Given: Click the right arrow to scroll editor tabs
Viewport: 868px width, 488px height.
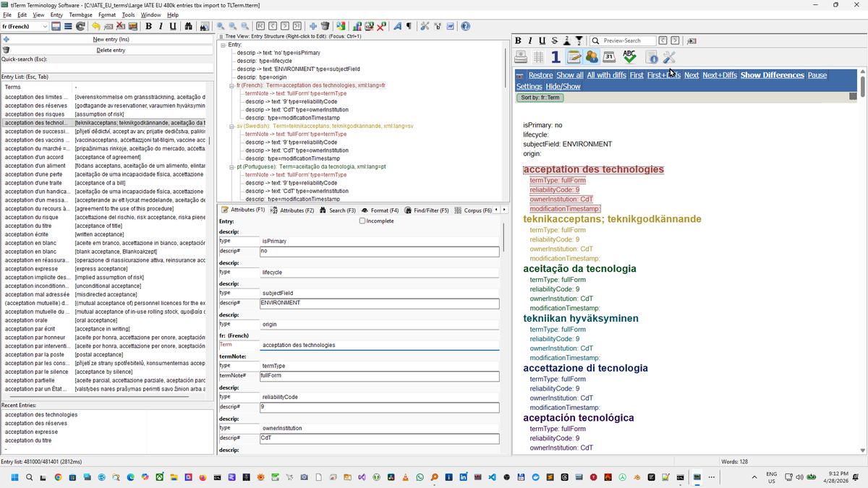Looking at the screenshot, I should click(504, 210).
